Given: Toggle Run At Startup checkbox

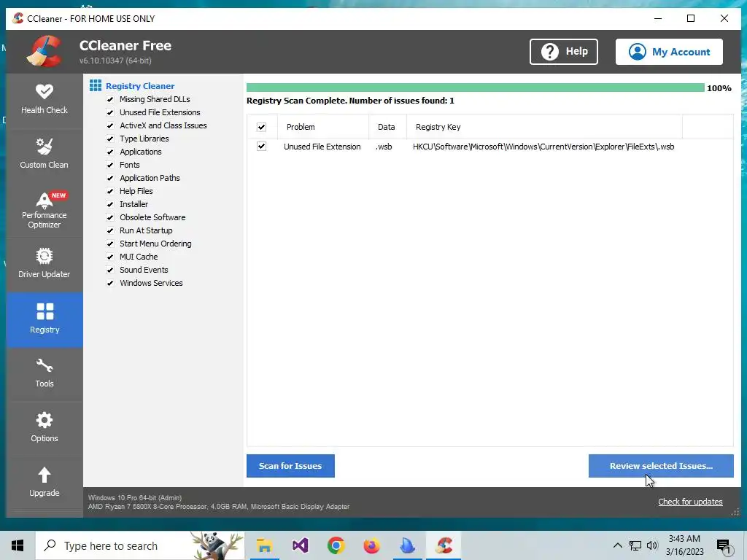Looking at the screenshot, I should point(110,230).
